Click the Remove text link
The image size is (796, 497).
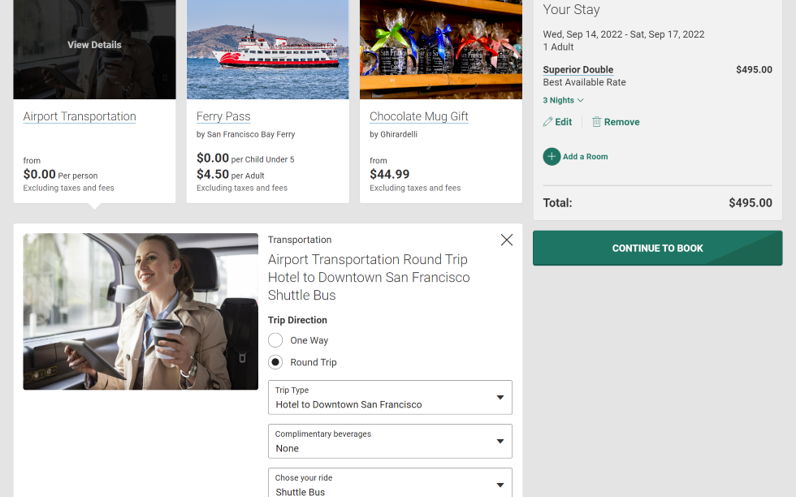pos(621,122)
